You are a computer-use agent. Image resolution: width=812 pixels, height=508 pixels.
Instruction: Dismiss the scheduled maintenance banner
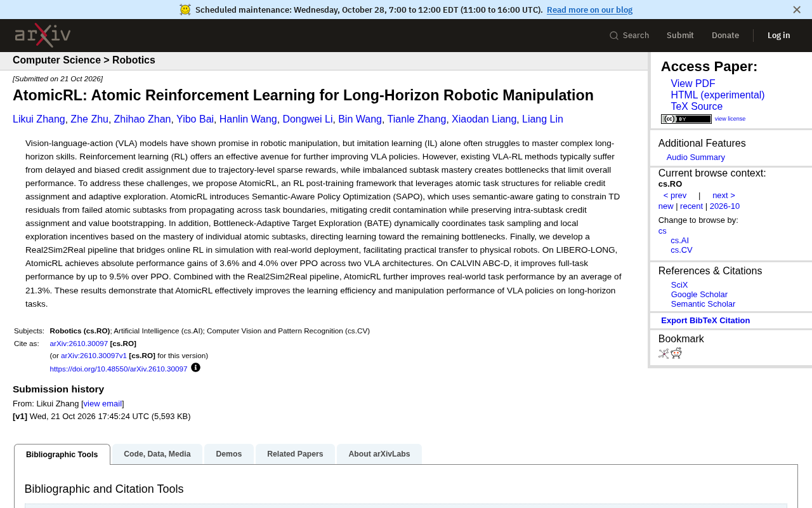(797, 10)
